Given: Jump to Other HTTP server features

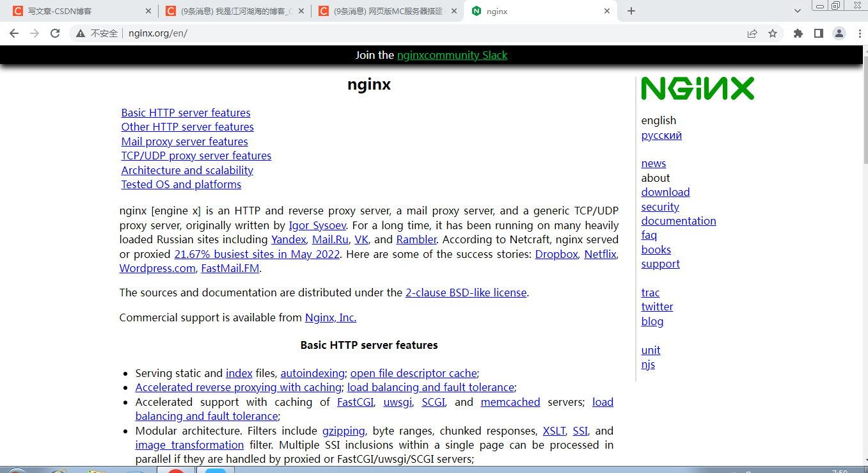Looking at the screenshot, I should tap(187, 127).
